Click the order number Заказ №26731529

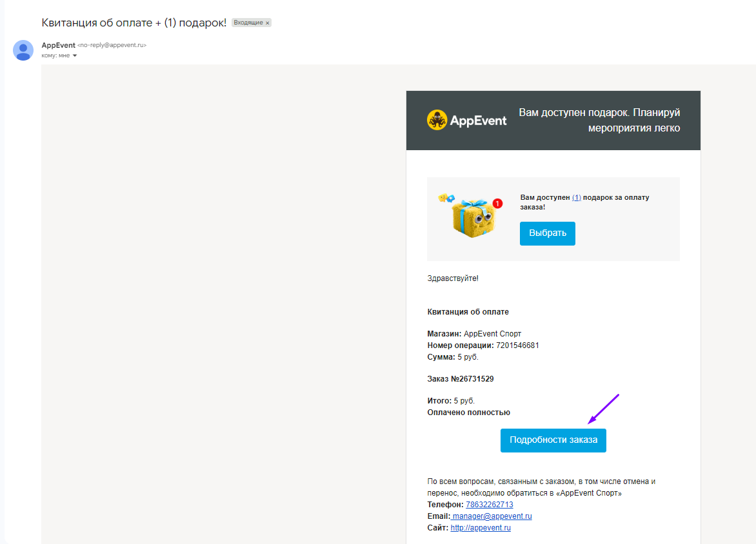click(461, 379)
